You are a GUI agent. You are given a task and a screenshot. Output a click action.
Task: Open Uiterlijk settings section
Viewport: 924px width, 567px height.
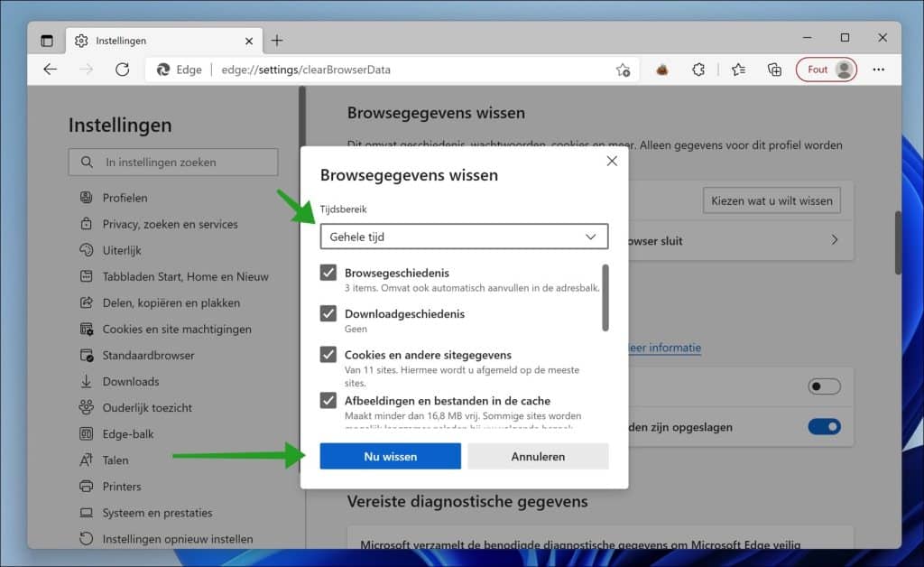click(x=122, y=250)
